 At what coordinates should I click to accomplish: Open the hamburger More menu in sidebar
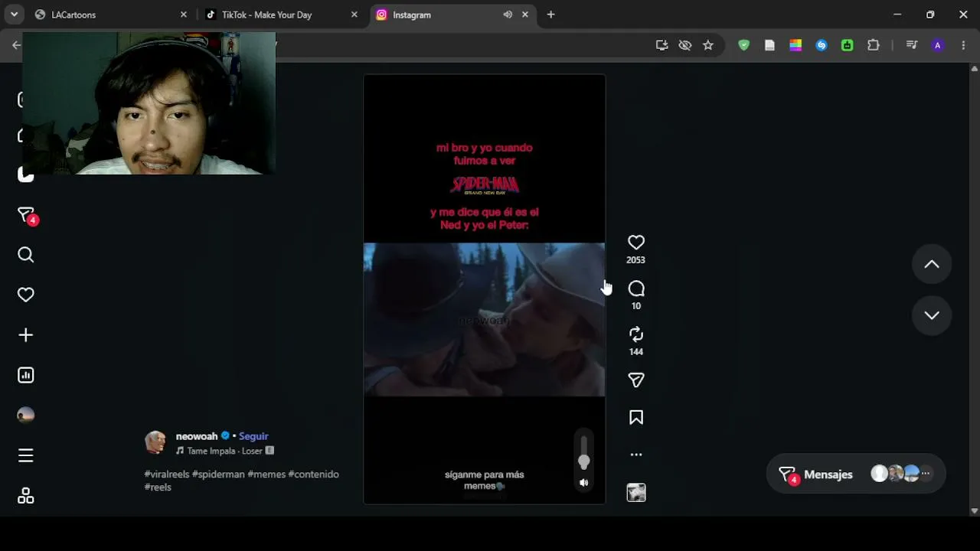tap(26, 455)
